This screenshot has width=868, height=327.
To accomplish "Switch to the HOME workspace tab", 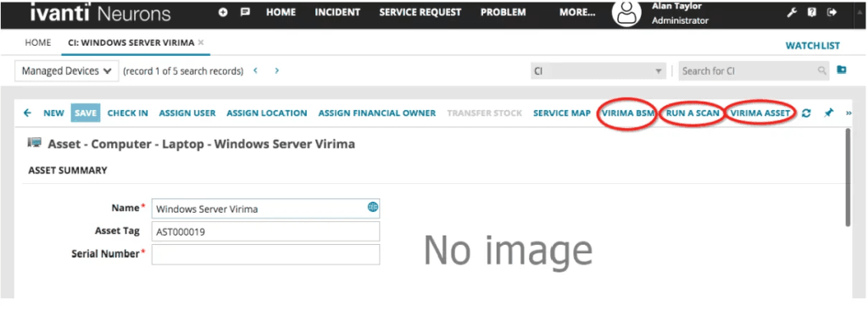I will coord(38,42).
